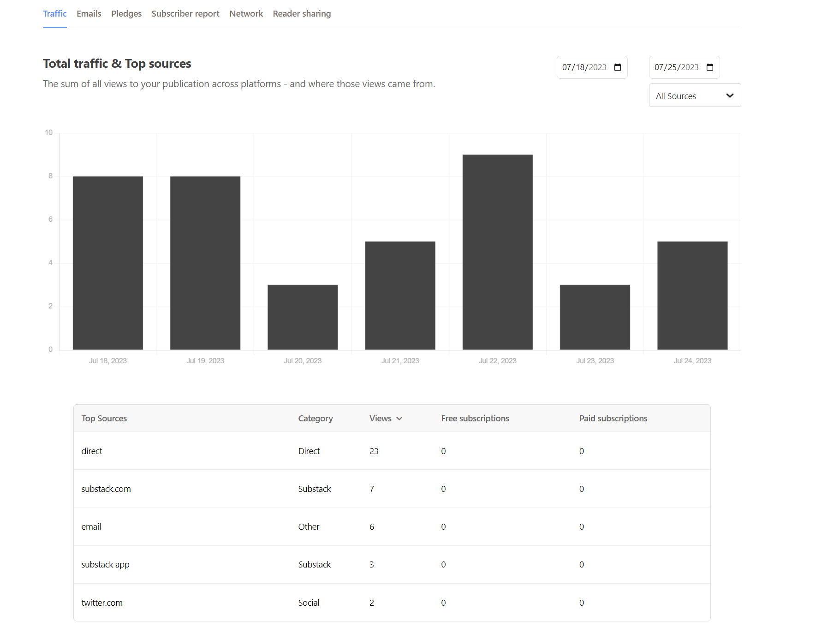Click the Top Sources column header
This screenshot has height=644, width=828.
(104, 419)
